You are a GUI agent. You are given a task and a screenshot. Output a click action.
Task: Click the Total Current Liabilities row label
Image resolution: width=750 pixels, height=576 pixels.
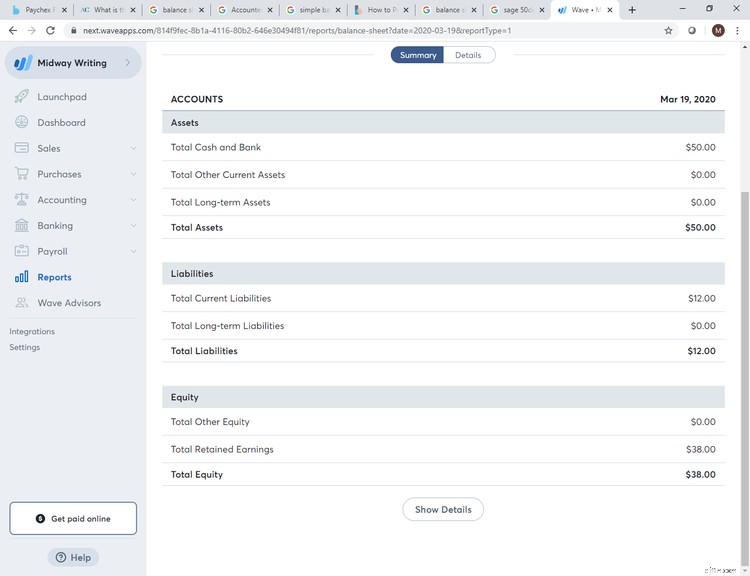221,299
